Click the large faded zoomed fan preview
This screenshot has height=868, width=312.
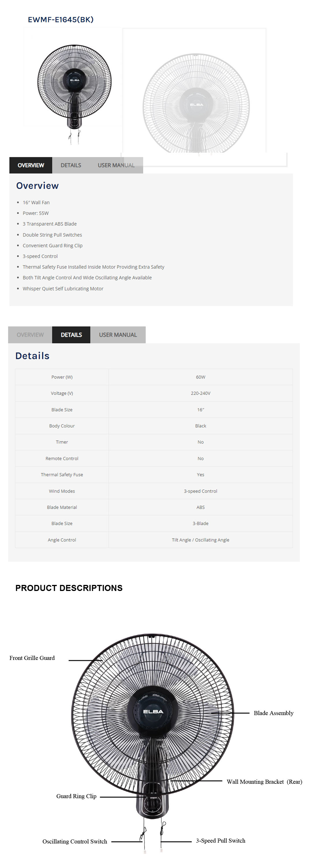[x=196, y=103]
